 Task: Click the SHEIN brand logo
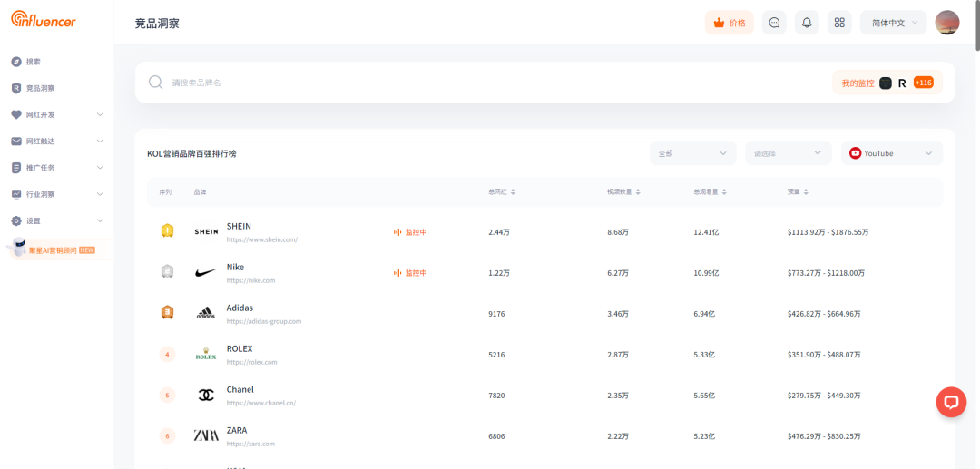(x=206, y=231)
